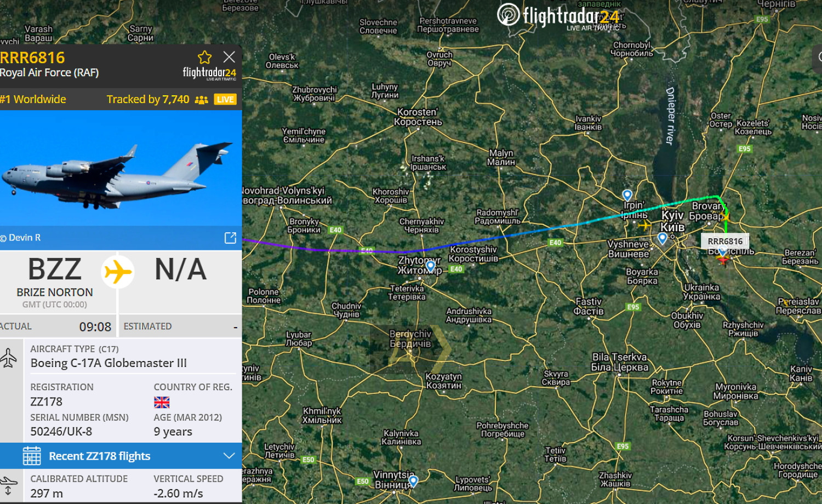Close the RRR6816 flight info panel
Screen dimensions: 822x504
tap(229, 57)
